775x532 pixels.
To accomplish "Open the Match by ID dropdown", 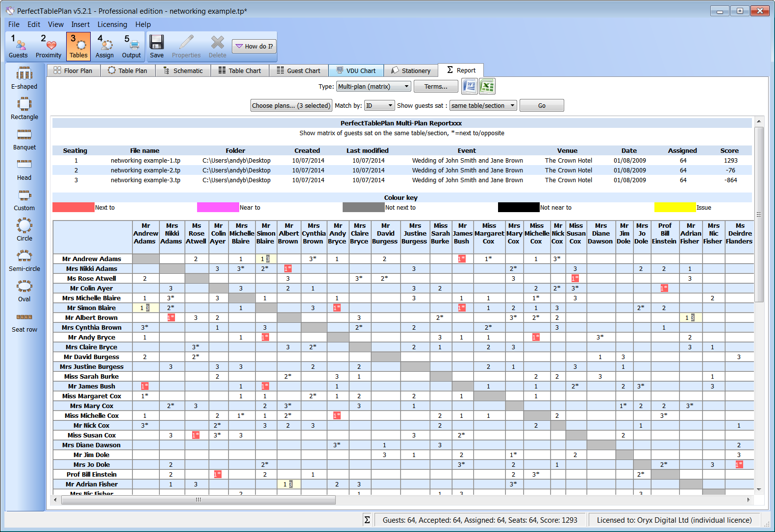I will coord(379,106).
